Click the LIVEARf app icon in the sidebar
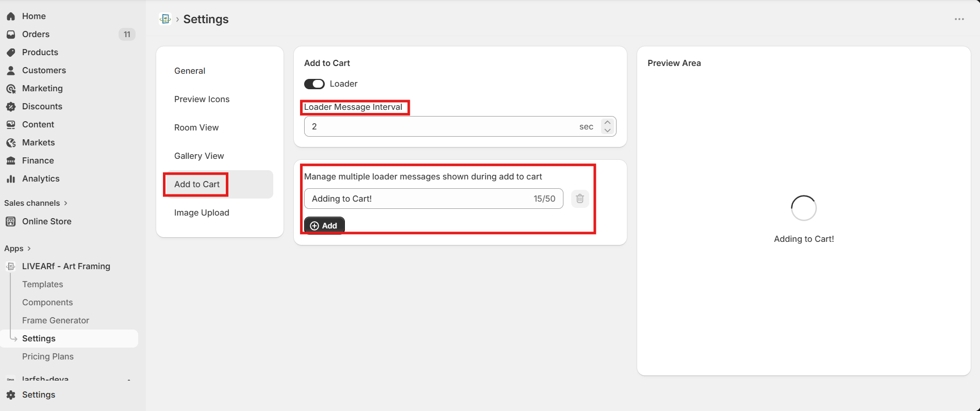The height and width of the screenshot is (411, 980). tap(11, 267)
